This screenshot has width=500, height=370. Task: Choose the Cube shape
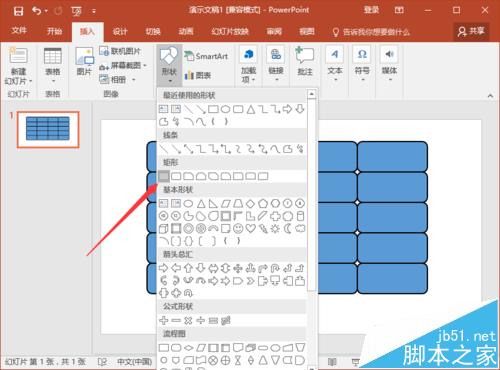tap(163, 229)
